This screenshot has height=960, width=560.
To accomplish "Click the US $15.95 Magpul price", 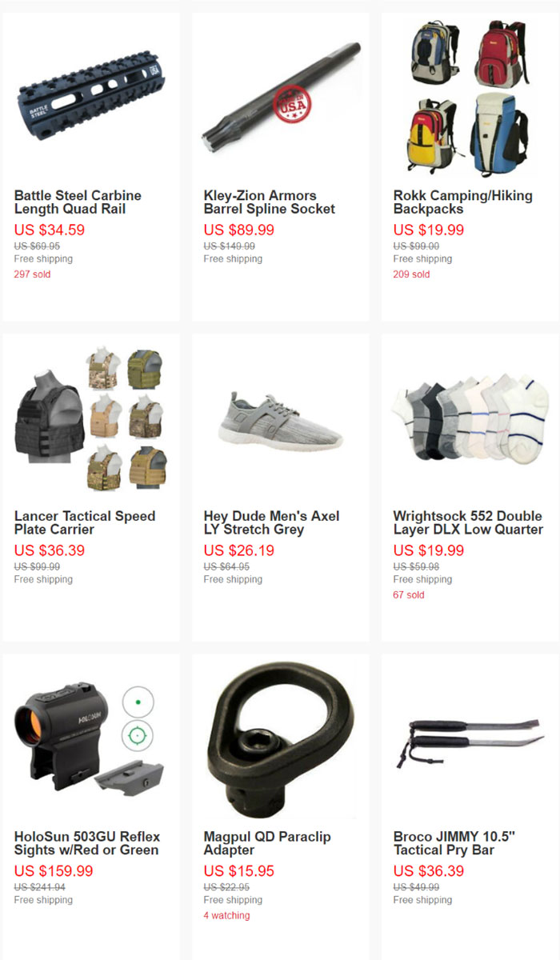I will click(x=239, y=871).
